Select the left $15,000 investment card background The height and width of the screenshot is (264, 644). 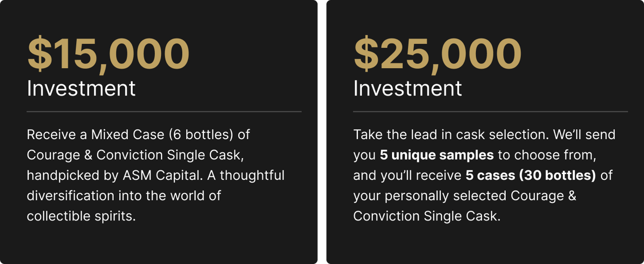coord(159,241)
